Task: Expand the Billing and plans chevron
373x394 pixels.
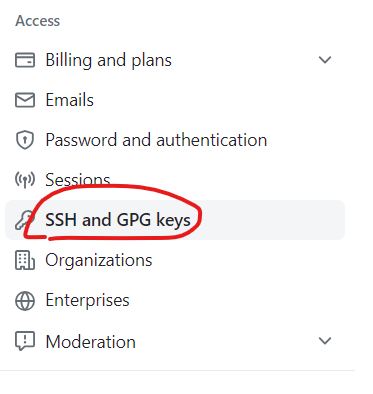Action: pyautogui.click(x=325, y=60)
